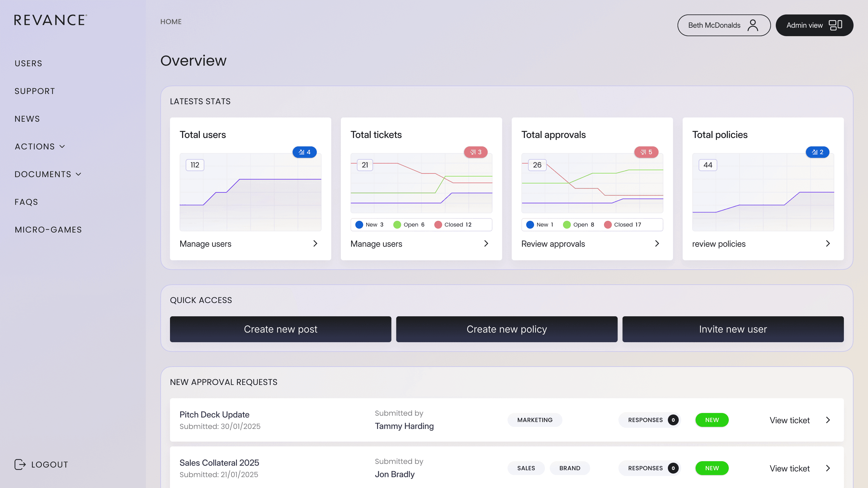This screenshot has height=488, width=868.
Task: Open Review approvals arrow in Total approvals
Action: pos(657,243)
